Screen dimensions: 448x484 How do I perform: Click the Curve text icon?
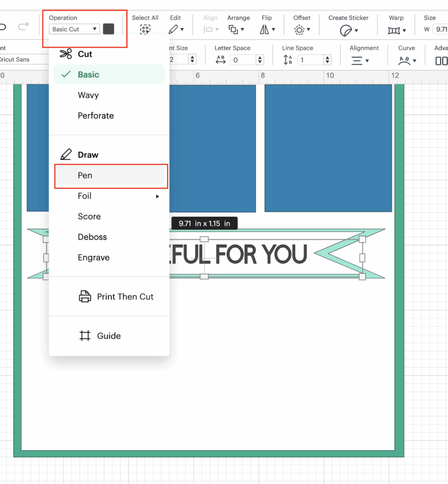tap(404, 61)
